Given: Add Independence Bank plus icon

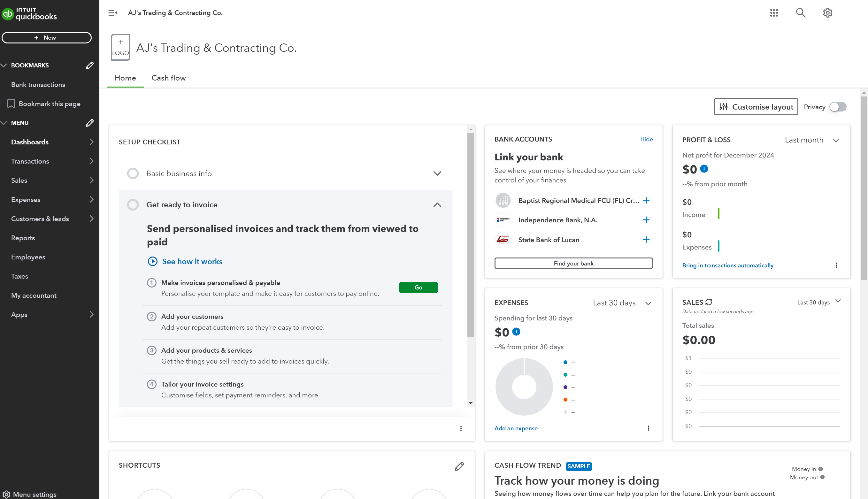Looking at the screenshot, I should click(x=646, y=220).
